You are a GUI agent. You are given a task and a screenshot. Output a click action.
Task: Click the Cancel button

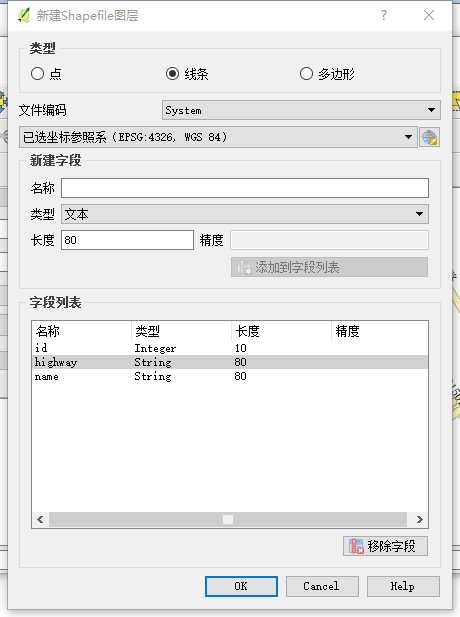pyautogui.click(x=322, y=586)
